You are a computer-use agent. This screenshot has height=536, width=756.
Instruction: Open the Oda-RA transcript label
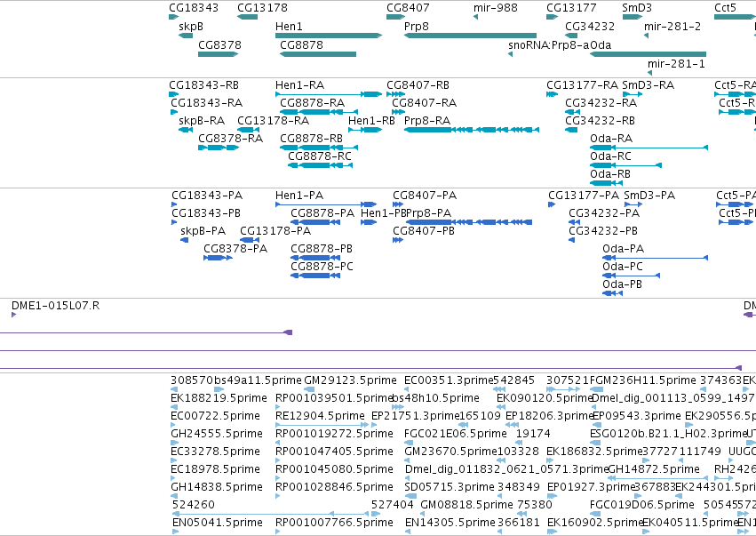(611, 139)
